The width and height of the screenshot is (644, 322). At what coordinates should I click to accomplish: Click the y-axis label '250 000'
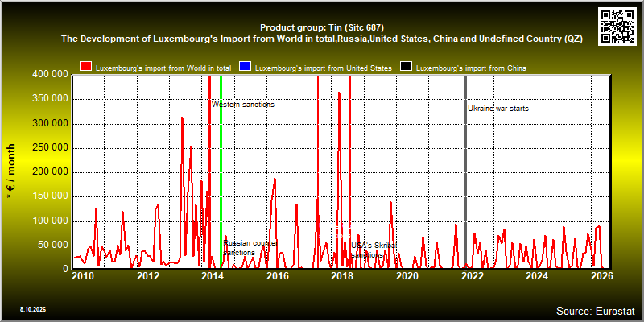coord(50,148)
